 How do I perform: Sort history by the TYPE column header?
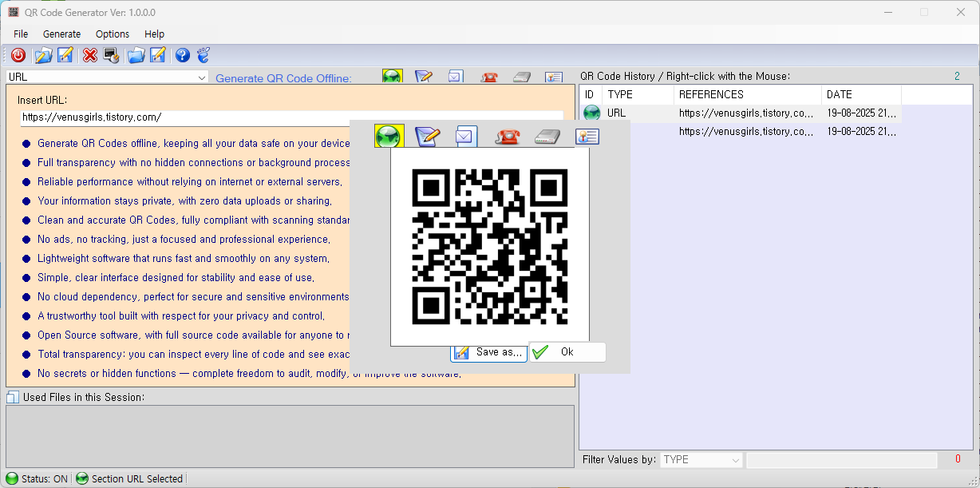click(x=638, y=94)
